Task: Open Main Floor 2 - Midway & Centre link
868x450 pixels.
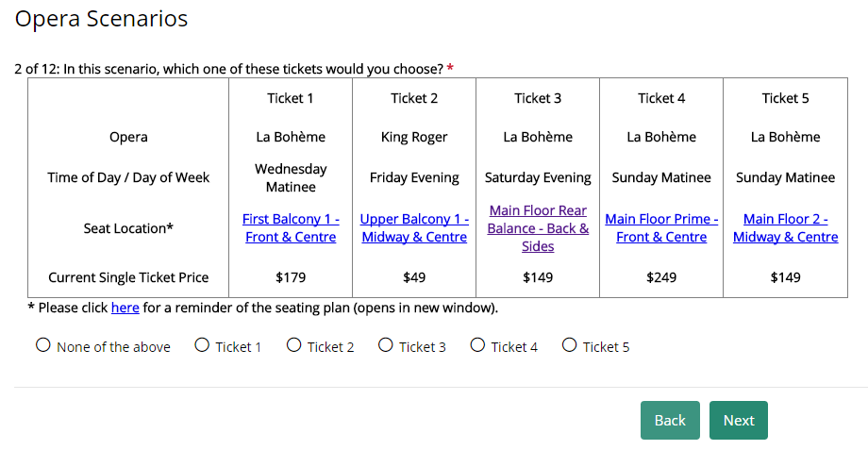Action: tap(785, 228)
